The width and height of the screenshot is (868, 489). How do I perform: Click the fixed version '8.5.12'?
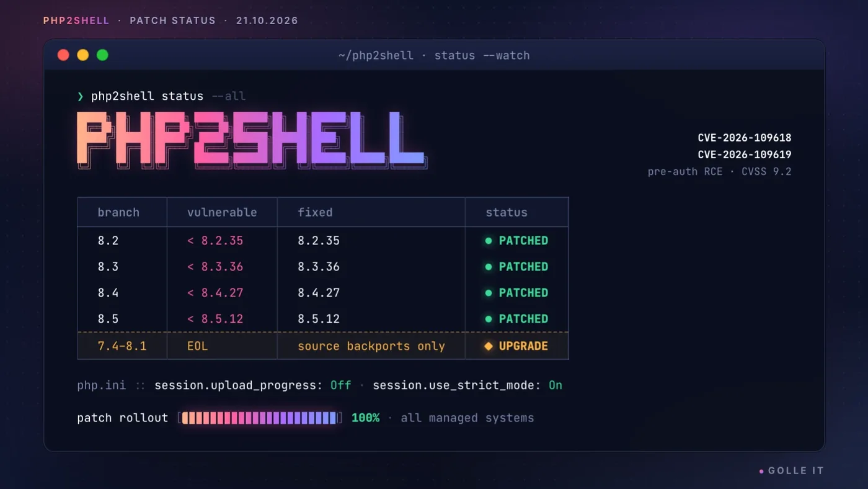pyautogui.click(x=319, y=319)
